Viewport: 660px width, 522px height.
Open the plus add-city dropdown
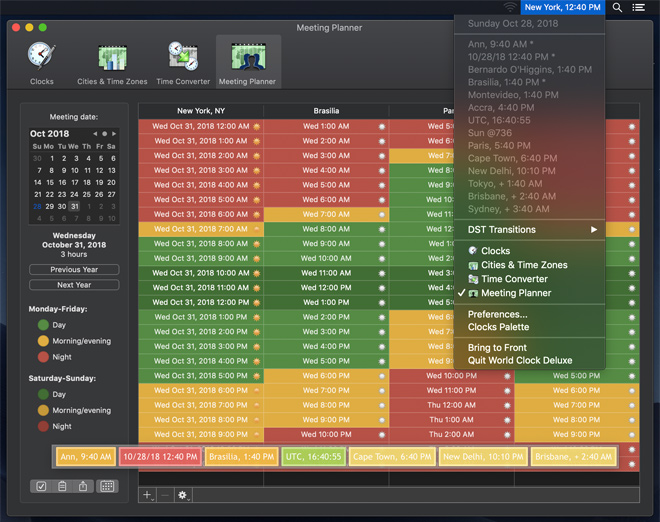pos(147,495)
